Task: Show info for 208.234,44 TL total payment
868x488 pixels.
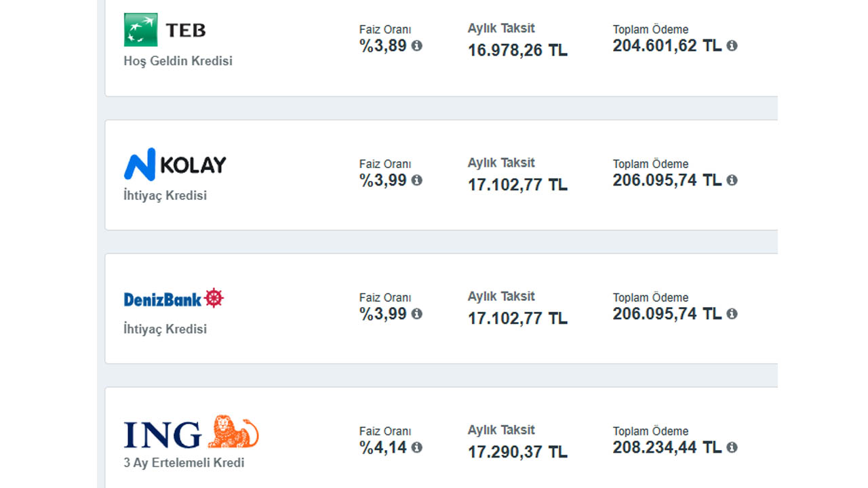Action: (x=732, y=447)
